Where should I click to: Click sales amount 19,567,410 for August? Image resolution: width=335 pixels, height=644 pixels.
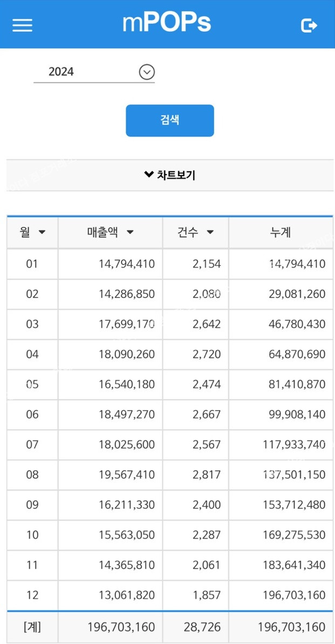(127, 475)
